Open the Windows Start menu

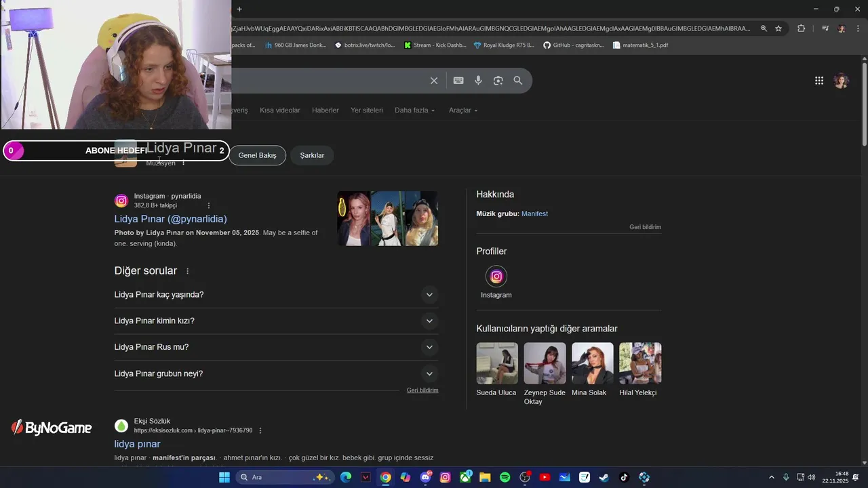point(224,477)
